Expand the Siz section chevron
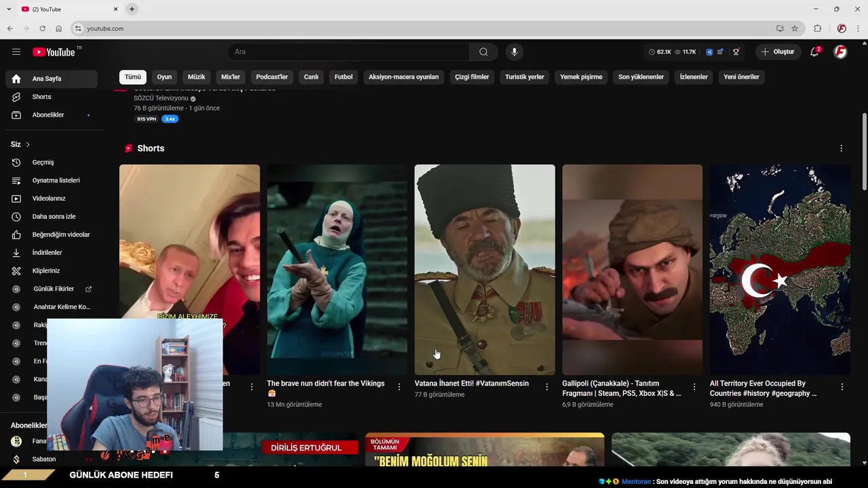The width and height of the screenshot is (868, 488). tap(28, 144)
